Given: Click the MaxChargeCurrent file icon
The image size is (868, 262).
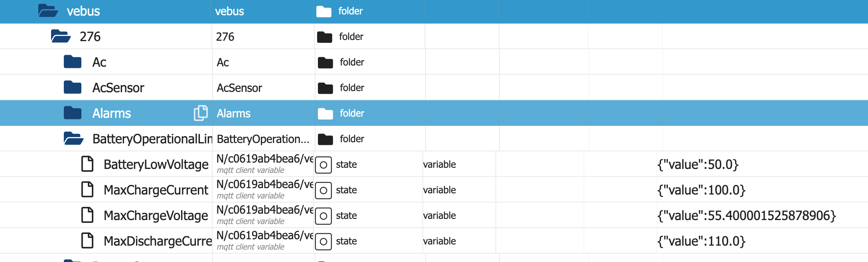Looking at the screenshot, I should point(87,190).
